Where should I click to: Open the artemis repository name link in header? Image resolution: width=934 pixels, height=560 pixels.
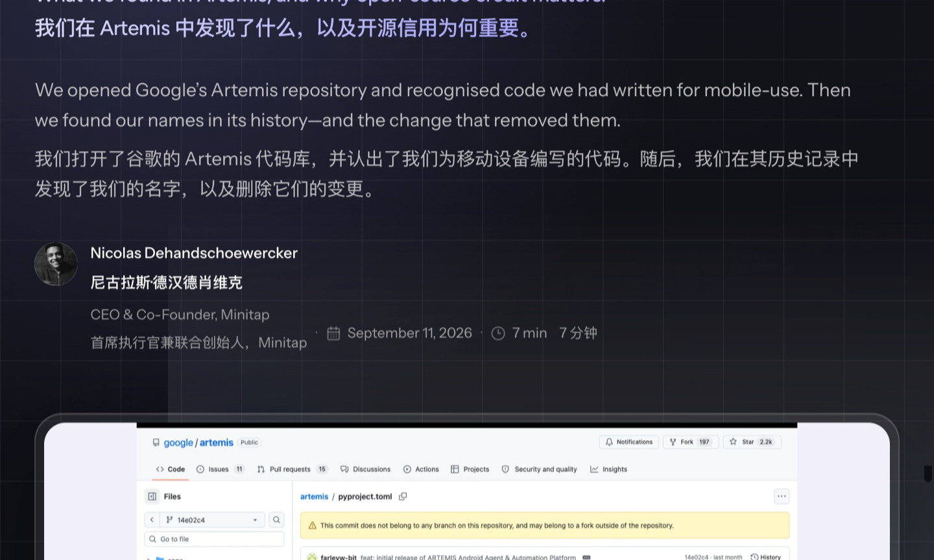tap(216, 443)
